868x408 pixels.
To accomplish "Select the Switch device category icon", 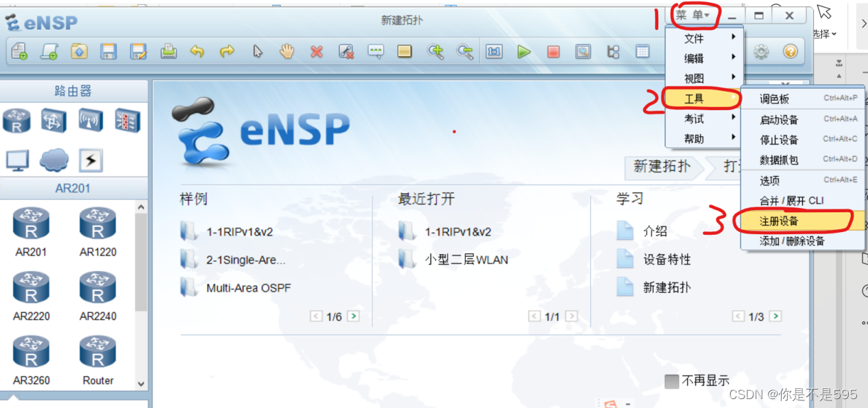I will 53,120.
